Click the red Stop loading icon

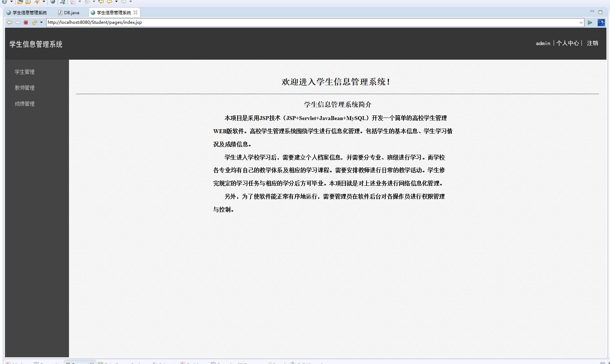(x=26, y=22)
